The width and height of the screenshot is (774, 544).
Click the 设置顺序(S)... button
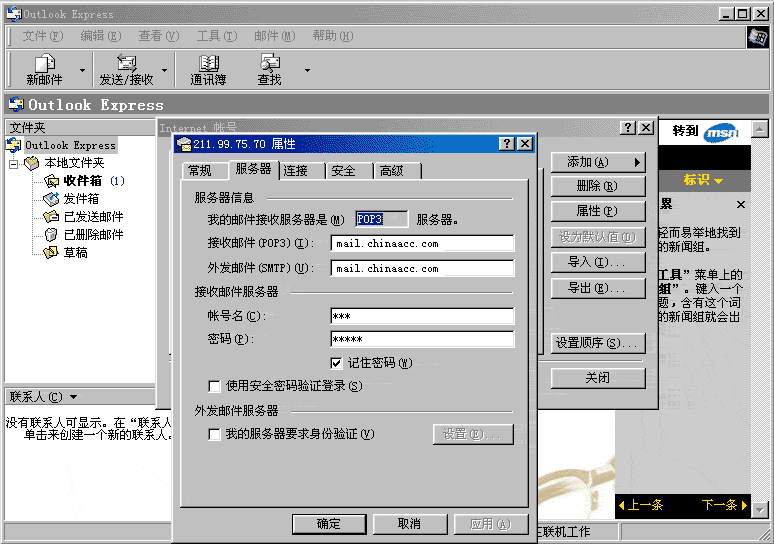click(x=598, y=343)
